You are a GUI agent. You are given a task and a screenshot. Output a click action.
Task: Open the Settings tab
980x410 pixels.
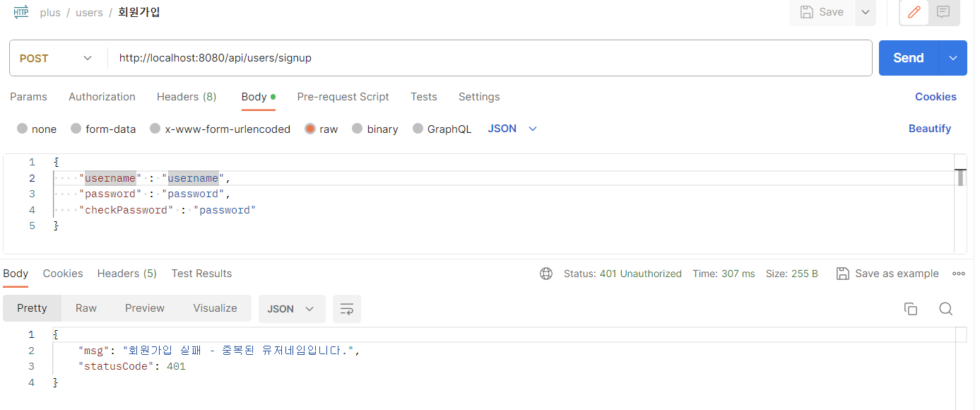click(479, 97)
